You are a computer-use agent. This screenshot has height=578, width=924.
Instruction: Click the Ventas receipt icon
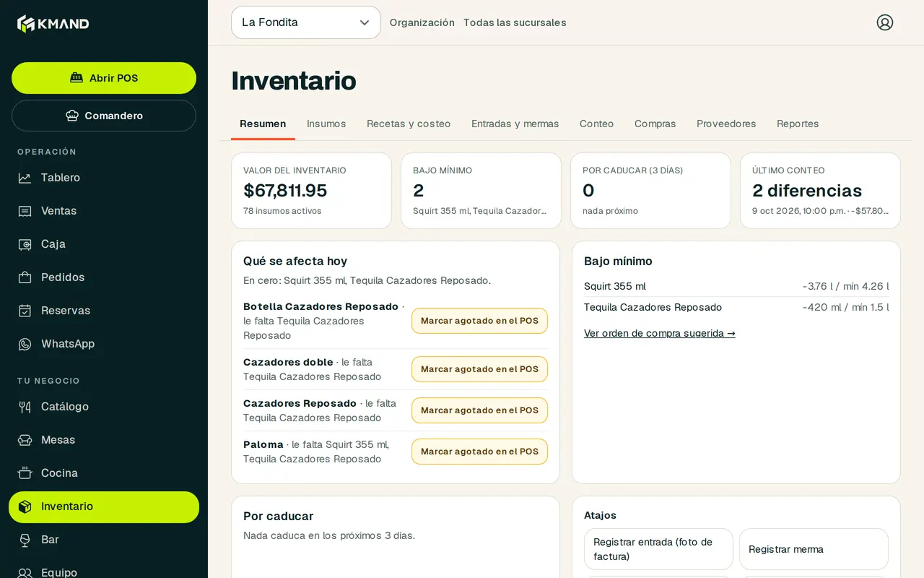coord(25,211)
